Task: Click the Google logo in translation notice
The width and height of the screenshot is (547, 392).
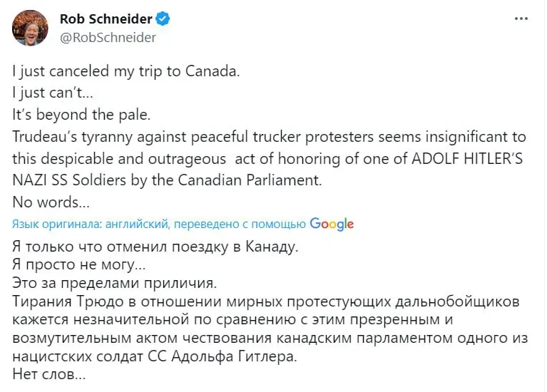Action: (332, 224)
